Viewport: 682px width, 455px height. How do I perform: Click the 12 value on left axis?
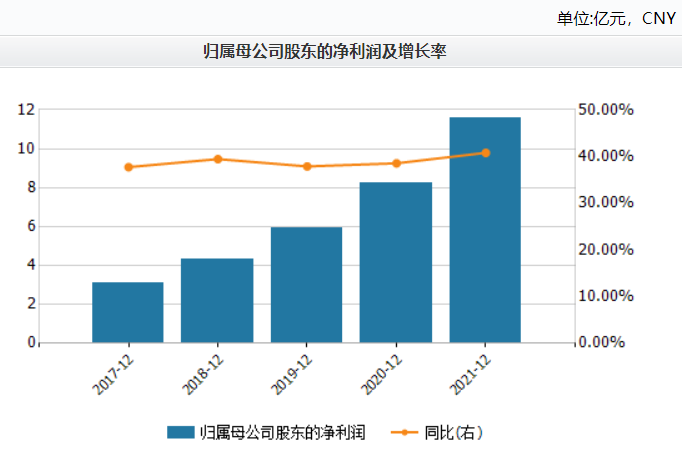pos(26,109)
